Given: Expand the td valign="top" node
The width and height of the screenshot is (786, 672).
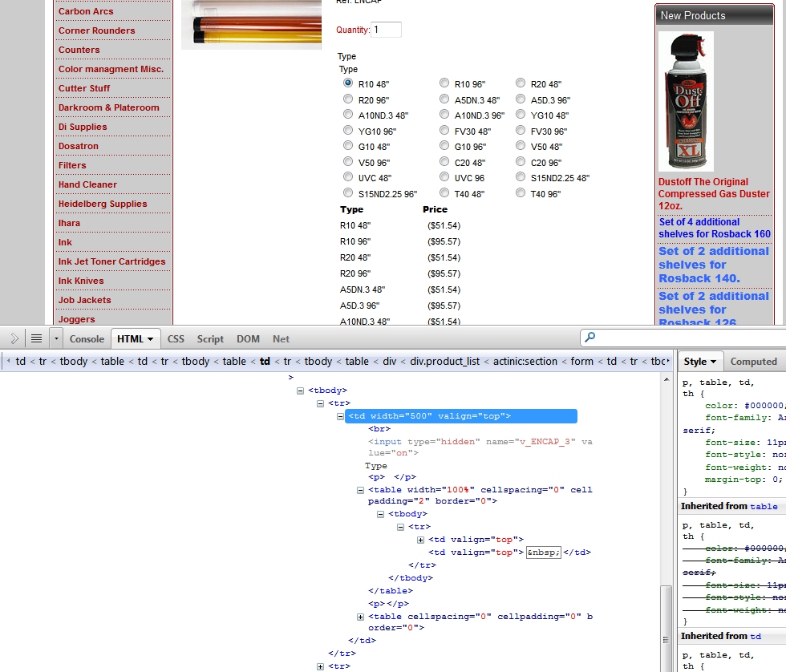Looking at the screenshot, I should click(421, 540).
